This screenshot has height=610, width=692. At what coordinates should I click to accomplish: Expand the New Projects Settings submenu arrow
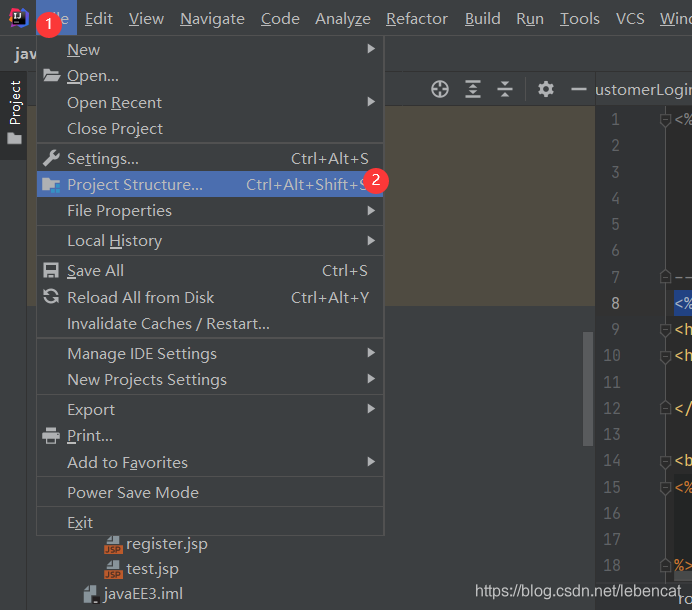(371, 379)
